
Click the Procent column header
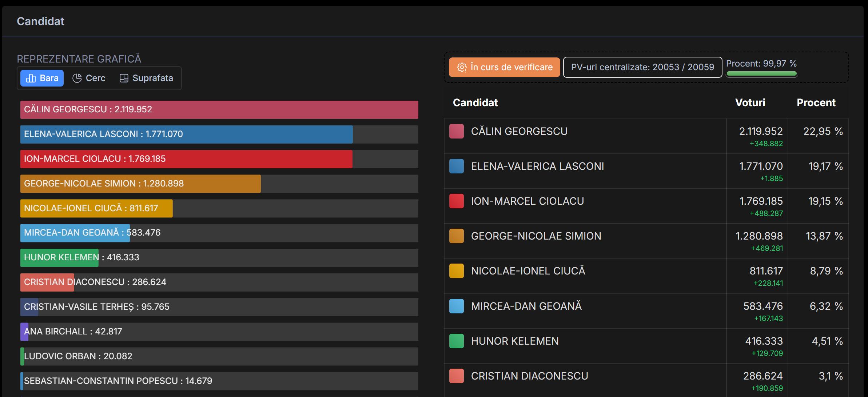[816, 103]
